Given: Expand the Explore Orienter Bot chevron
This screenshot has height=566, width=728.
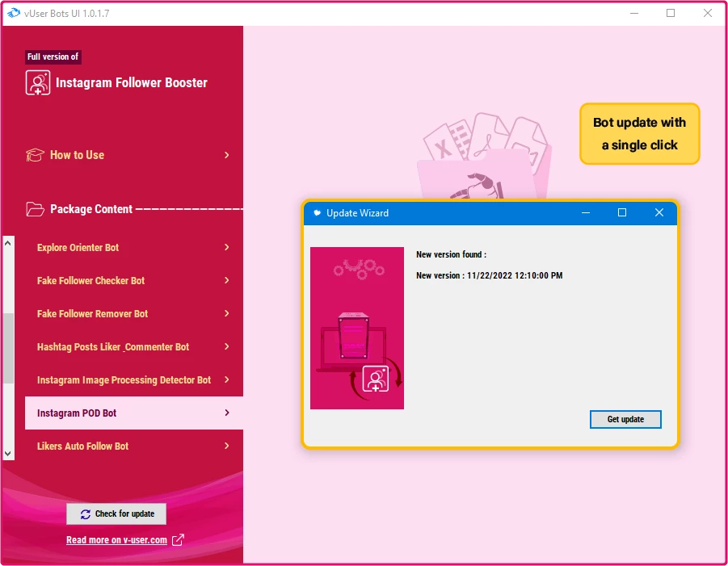Looking at the screenshot, I should [226, 247].
